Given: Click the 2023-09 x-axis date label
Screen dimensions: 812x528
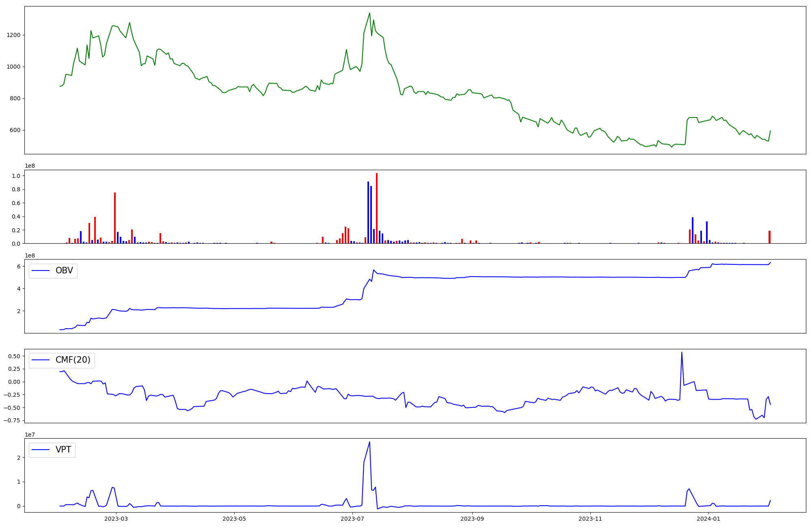Looking at the screenshot, I should (473, 519).
